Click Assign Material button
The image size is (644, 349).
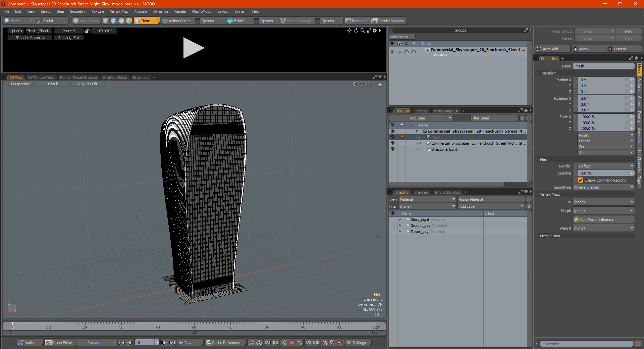click(x=491, y=199)
